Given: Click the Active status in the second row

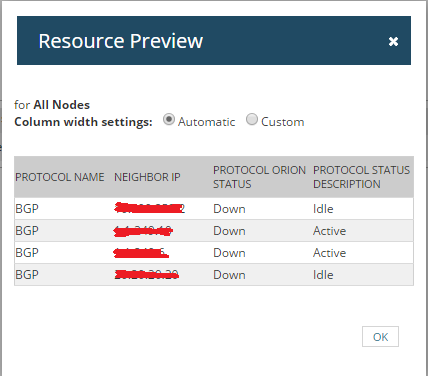Looking at the screenshot, I should (x=329, y=231).
